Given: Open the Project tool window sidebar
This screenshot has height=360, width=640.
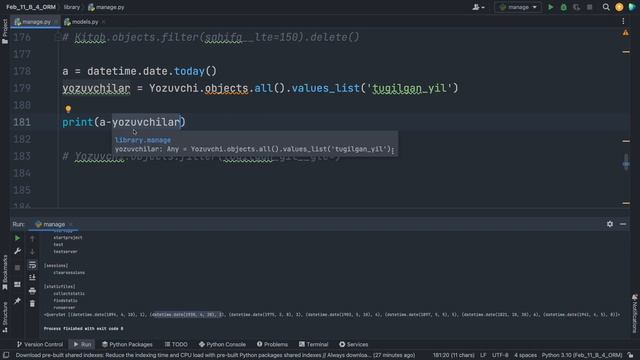Looking at the screenshot, I should [x=5, y=31].
